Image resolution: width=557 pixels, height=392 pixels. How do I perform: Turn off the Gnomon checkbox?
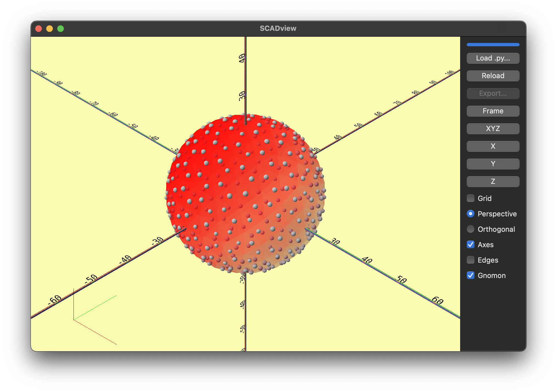coord(471,275)
